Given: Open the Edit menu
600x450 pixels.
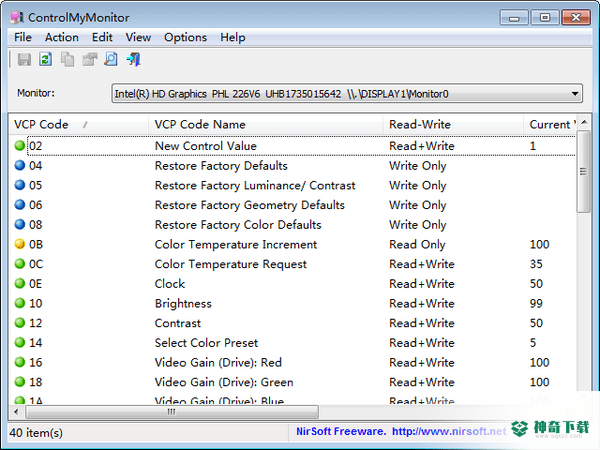Looking at the screenshot, I should point(102,38).
